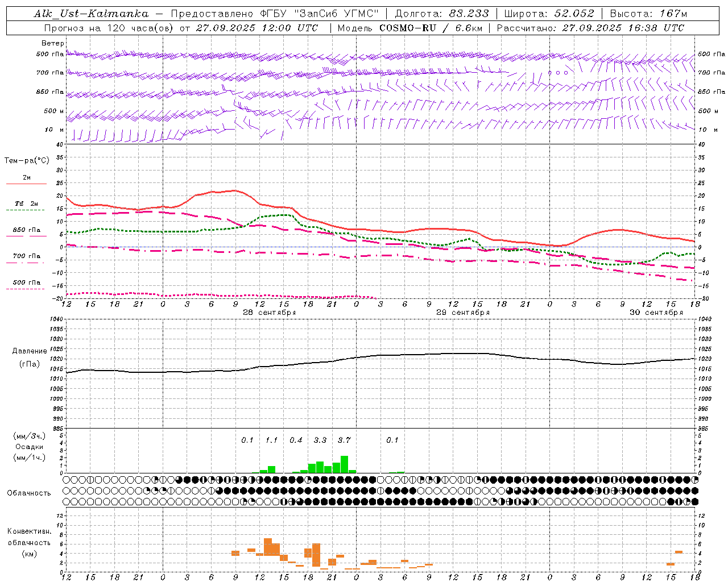The height and width of the screenshot is (582, 728).
Task: Click the 1.1 precipitation amount value
Action: pyautogui.click(x=271, y=440)
